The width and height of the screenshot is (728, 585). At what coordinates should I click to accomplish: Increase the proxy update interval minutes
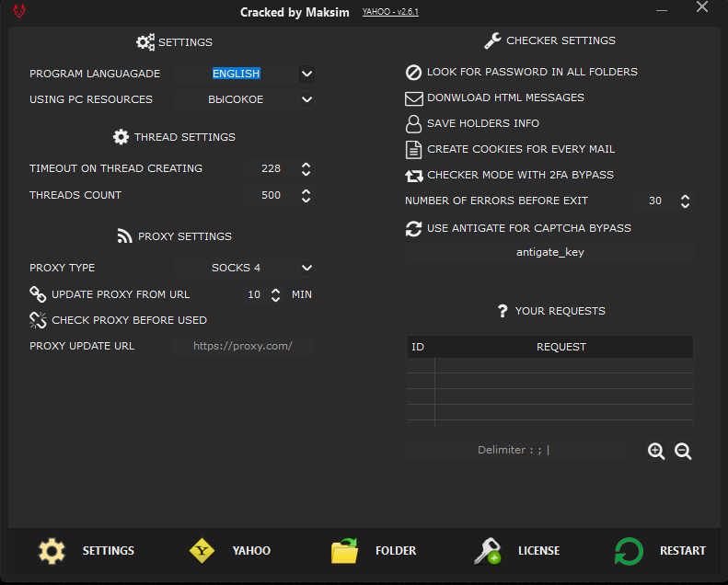(x=275, y=291)
